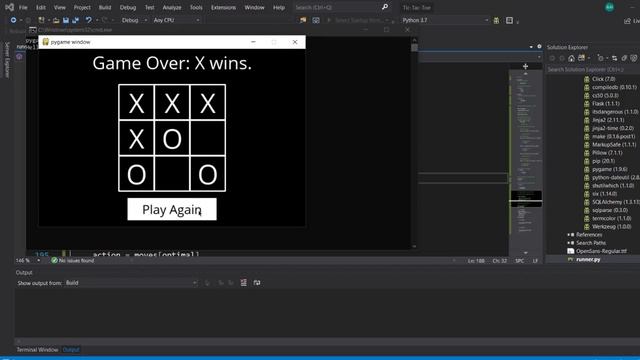Select the Pillow (7.1.1) package
The image size is (640, 360).
(x=607, y=153)
